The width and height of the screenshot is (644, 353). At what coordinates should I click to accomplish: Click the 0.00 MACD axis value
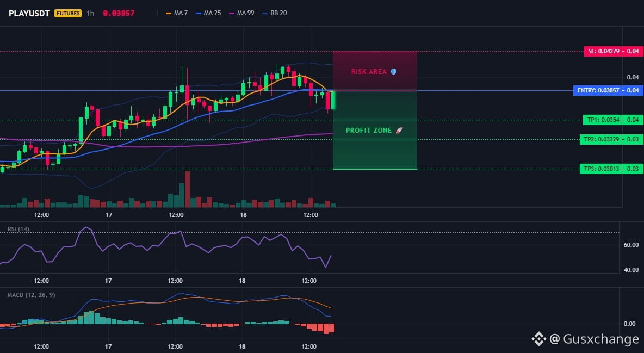click(630, 324)
